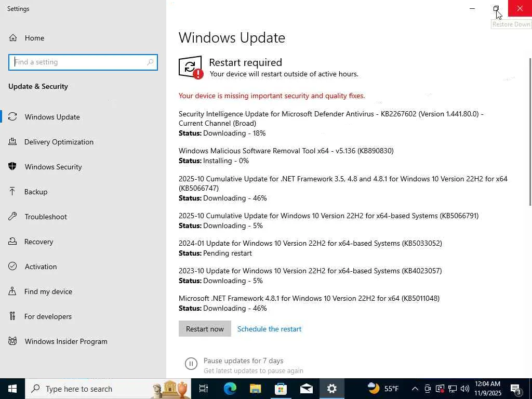Image resolution: width=532 pixels, height=399 pixels.
Task: Click the Troubleshoot wrench icon
Action: (x=12, y=216)
